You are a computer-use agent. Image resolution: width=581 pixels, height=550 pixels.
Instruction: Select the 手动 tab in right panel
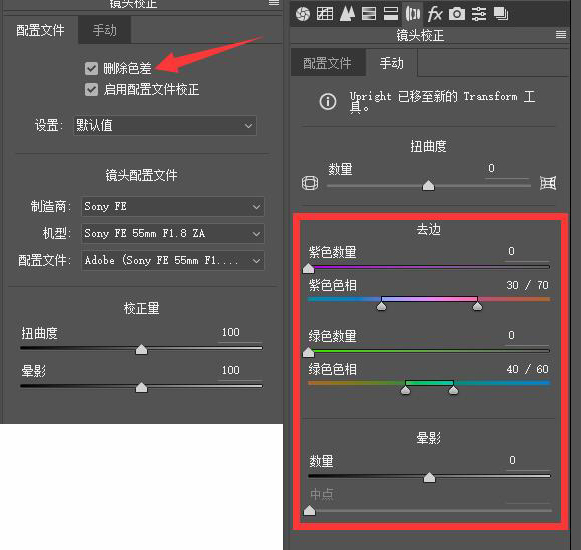392,63
